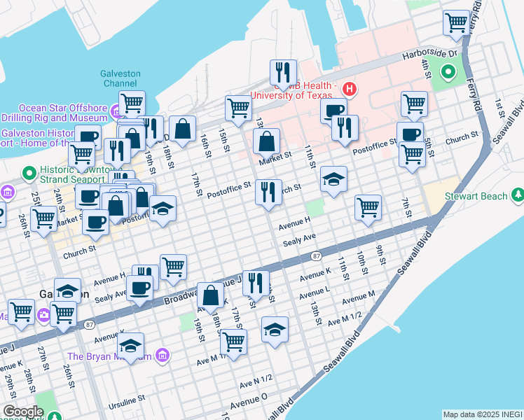Viewport: 524px width, 420px height.
Task: Open the graduation cap marker near 11th St
Action: tap(333, 178)
